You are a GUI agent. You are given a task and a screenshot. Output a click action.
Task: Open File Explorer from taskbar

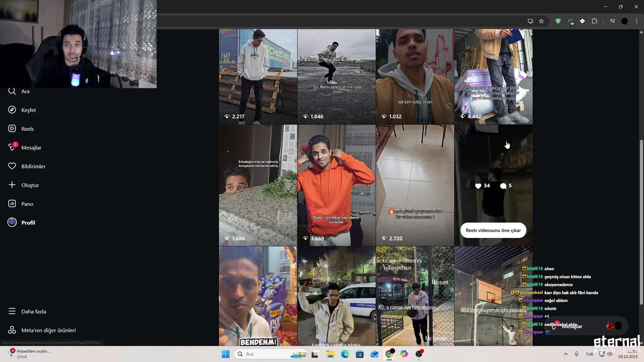click(330, 354)
